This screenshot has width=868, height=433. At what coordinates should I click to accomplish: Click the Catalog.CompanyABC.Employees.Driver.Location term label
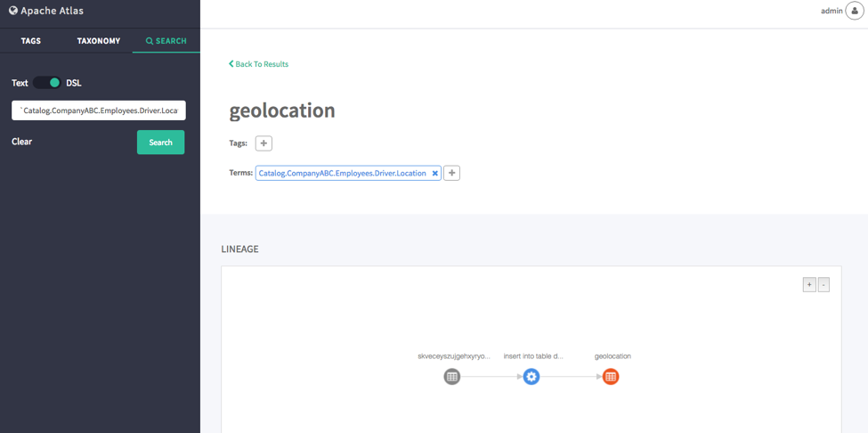342,173
